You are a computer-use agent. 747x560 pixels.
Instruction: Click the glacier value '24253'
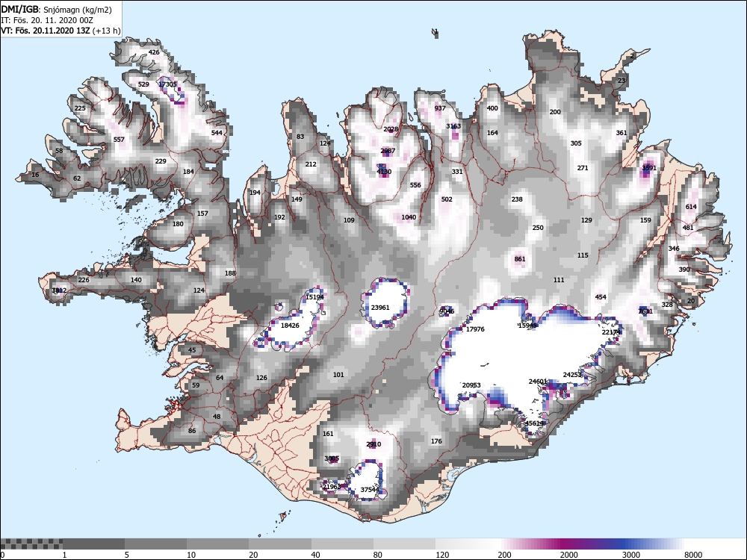point(573,375)
